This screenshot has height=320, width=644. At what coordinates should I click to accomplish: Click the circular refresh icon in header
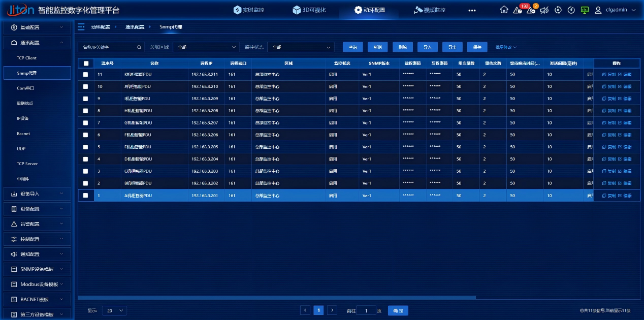(x=558, y=10)
